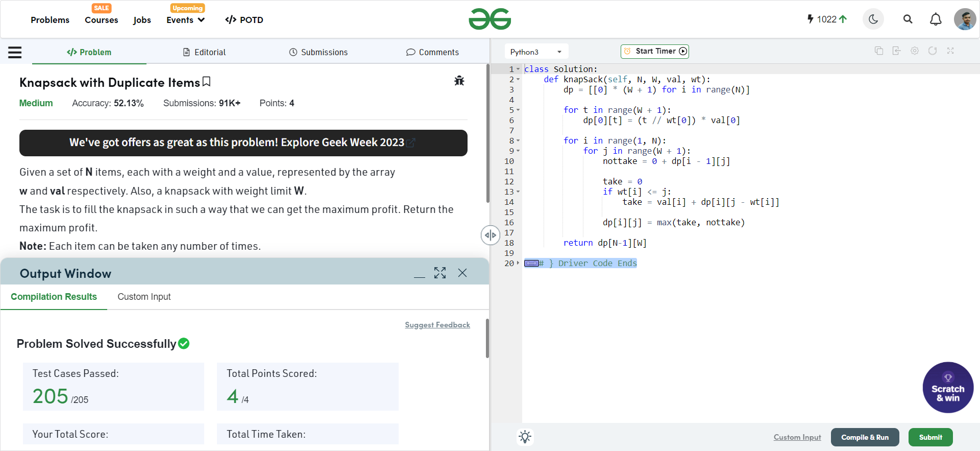
Task: Switch to the Problem tab
Action: (89, 52)
